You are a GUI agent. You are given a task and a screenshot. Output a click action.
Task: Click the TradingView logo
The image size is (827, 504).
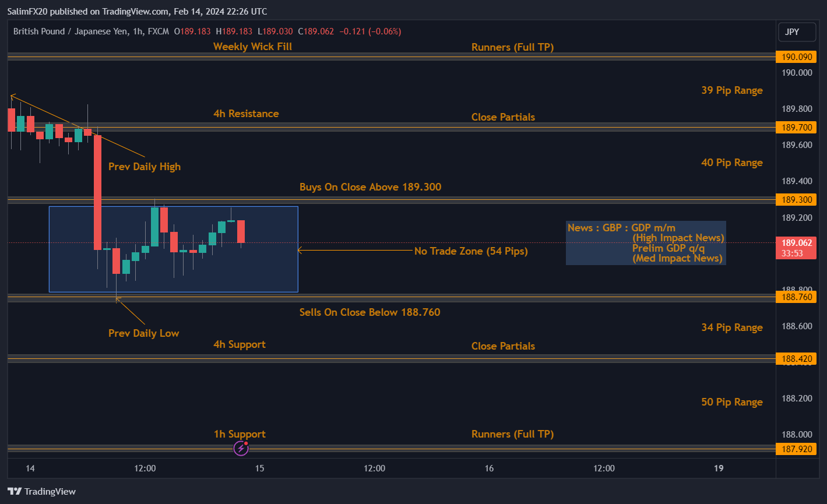pos(41,491)
